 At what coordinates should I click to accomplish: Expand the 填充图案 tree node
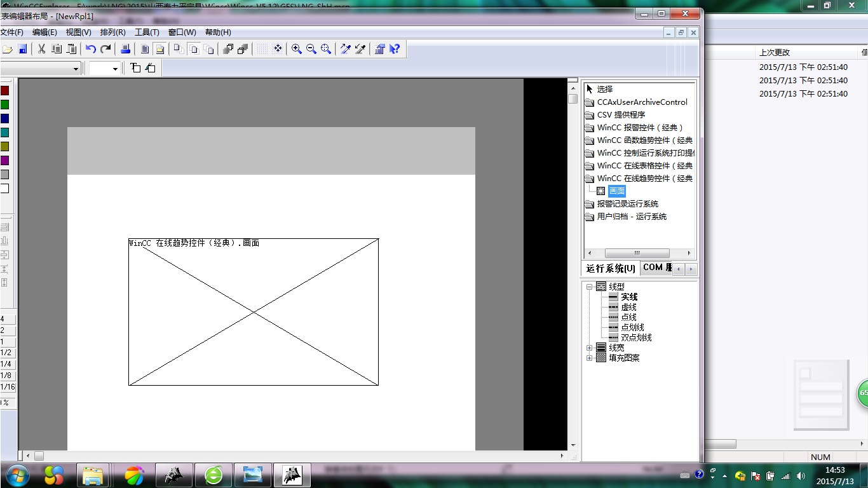coord(589,358)
